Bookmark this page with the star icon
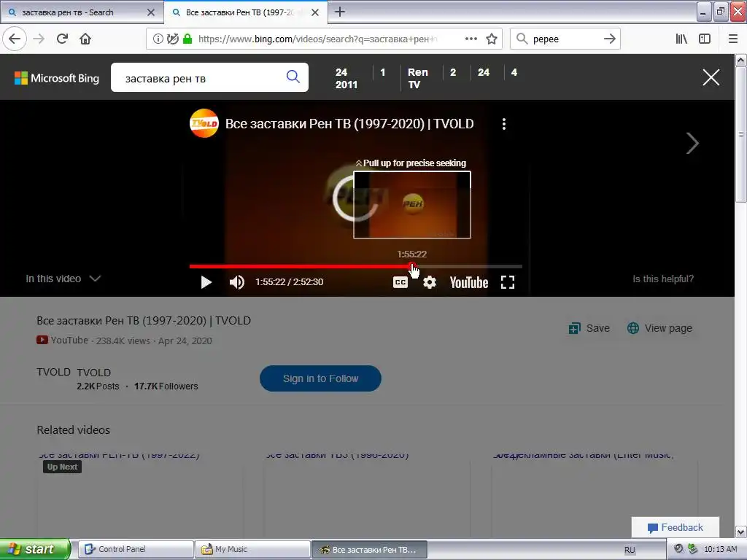This screenshot has width=747, height=560. click(x=492, y=39)
